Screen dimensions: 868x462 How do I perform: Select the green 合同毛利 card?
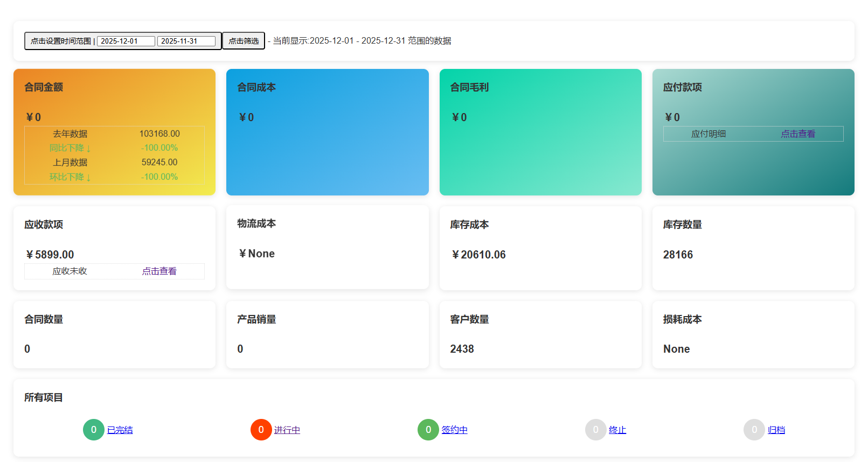click(x=540, y=132)
